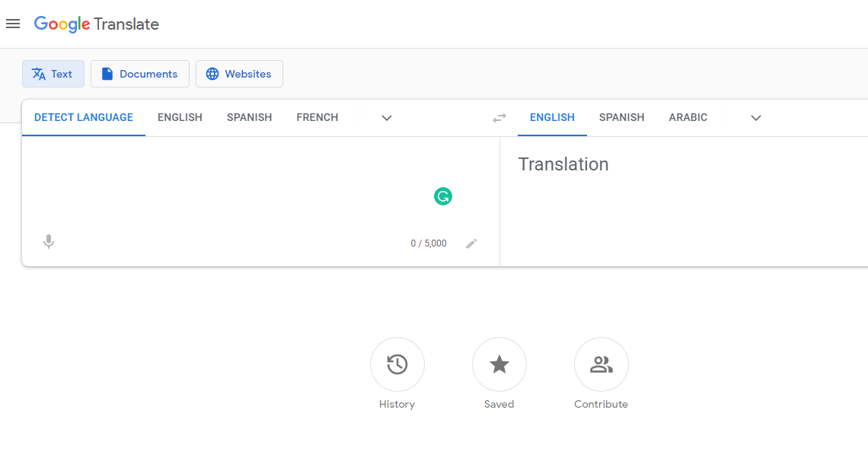The width and height of the screenshot is (868, 461).
Task: Switch to Websites translation
Action: click(x=239, y=74)
